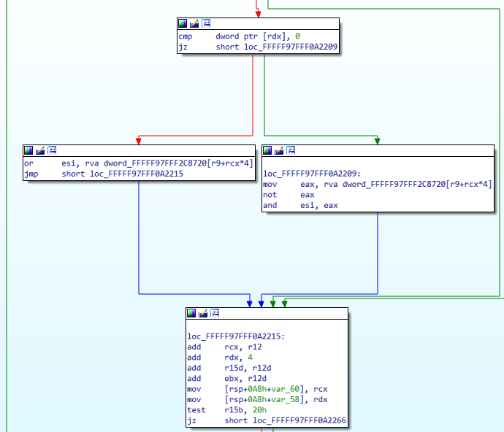Screen dimensions: 504x432
Task: Click the jz target loc_FFFFF97FFF0A2209 in the cmp block
Action: click(x=291, y=47)
